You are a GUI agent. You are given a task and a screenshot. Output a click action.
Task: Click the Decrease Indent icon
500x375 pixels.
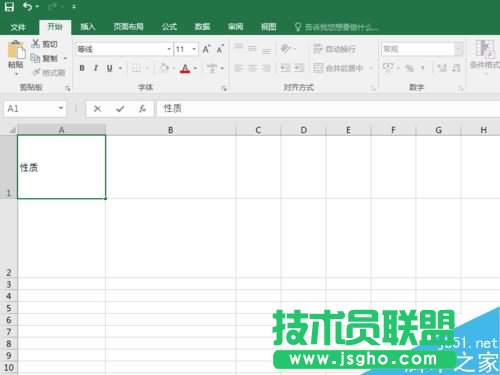[285, 68]
